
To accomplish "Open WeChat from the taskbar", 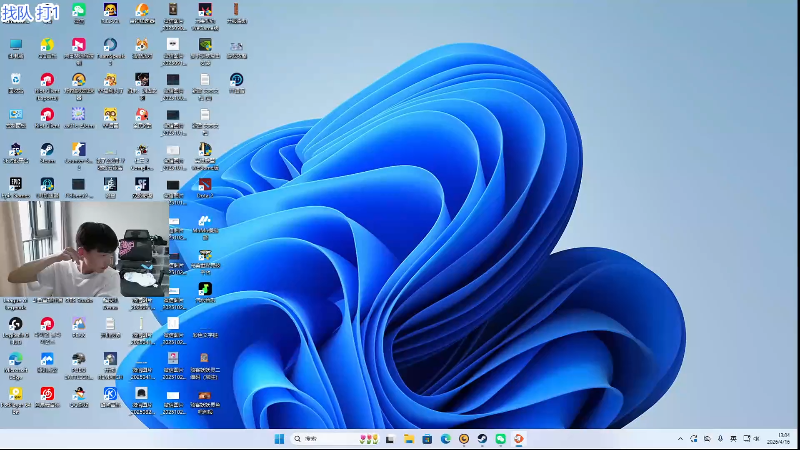I will coord(500,439).
